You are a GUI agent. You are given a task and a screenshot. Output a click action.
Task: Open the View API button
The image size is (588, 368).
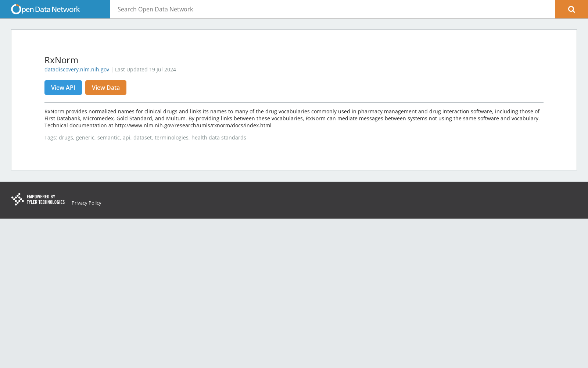coord(63,88)
